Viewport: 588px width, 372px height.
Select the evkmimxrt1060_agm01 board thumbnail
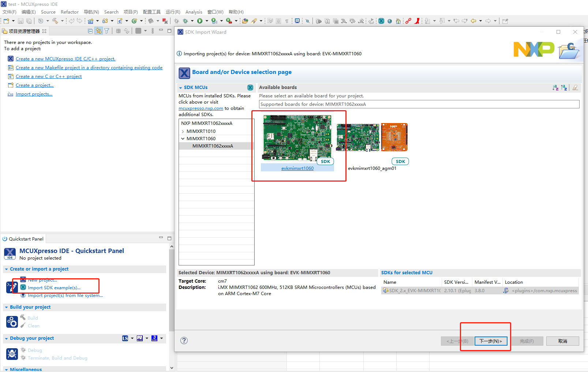pyautogui.click(x=372, y=138)
